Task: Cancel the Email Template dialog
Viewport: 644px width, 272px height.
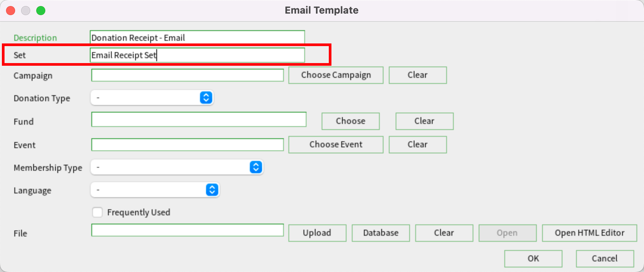Action: coord(604,258)
